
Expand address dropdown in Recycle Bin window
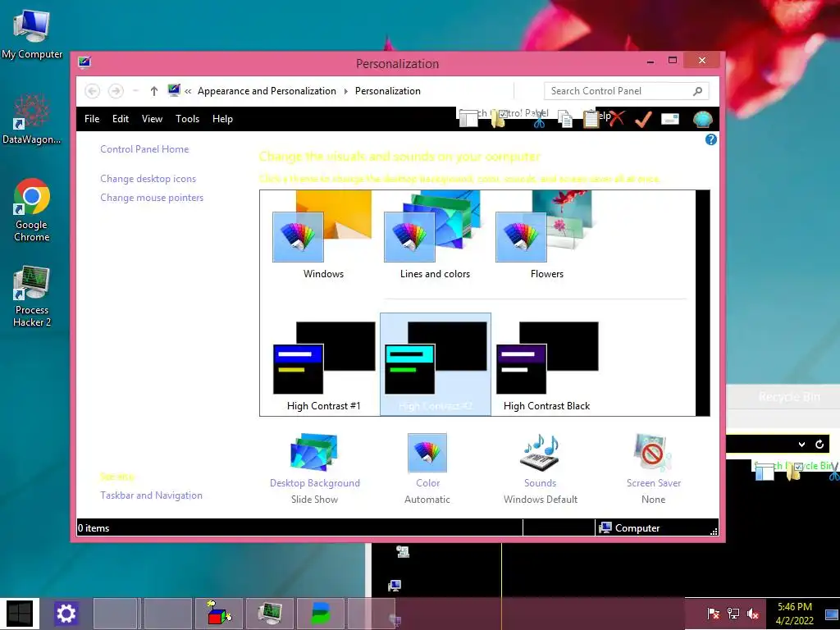(x=801, y=444)
